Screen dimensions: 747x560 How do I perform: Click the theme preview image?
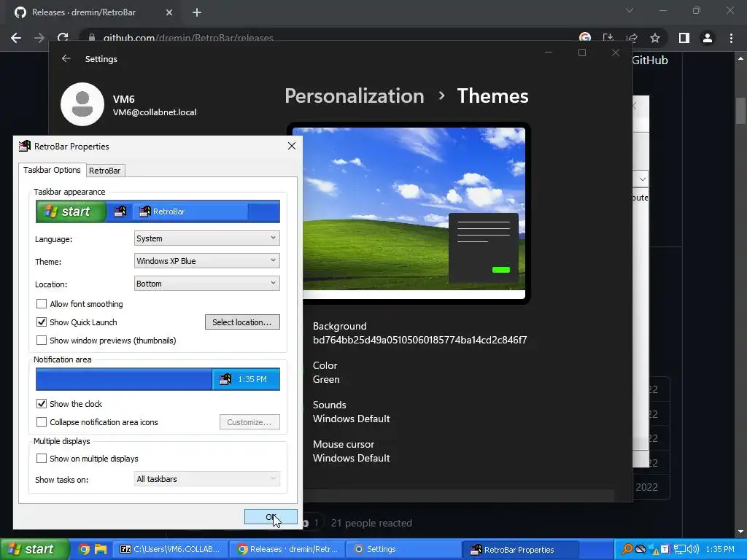click(409, 213)
